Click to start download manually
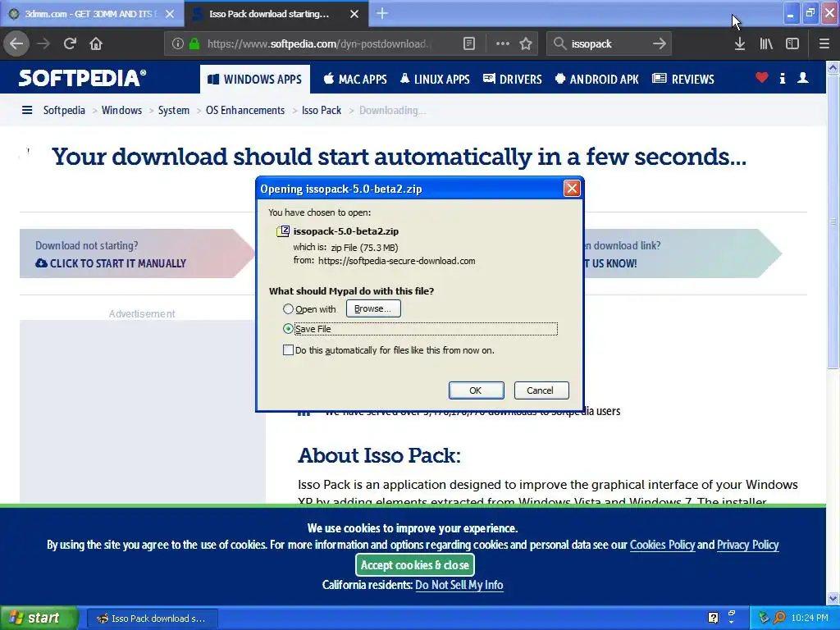Screen dimensions: 840x630 pyautogui.click(x=111, y=263)
